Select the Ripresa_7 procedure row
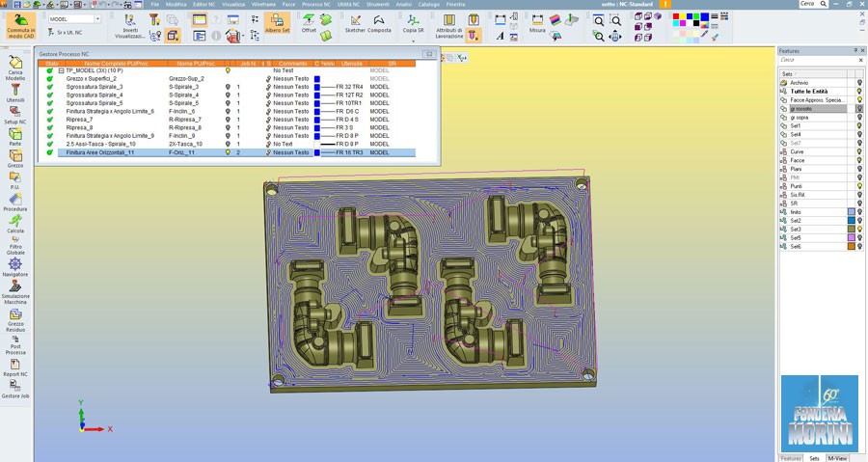This screenshot has width=868, height=462. coord(236,120)
